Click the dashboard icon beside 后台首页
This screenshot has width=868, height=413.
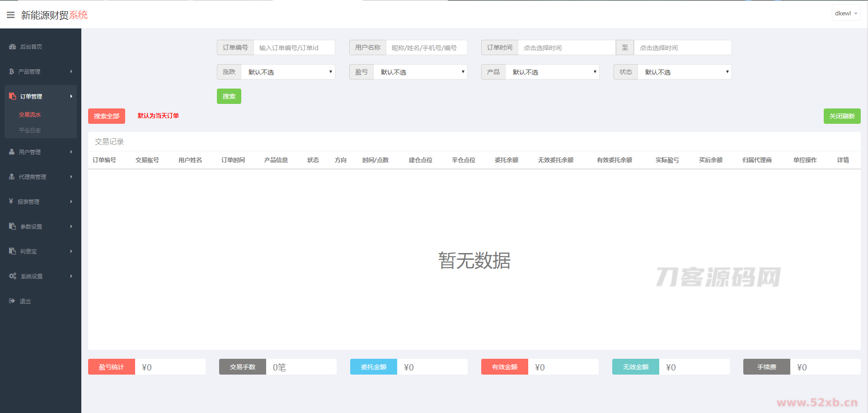pyautogui.click(x=12, y=47)
